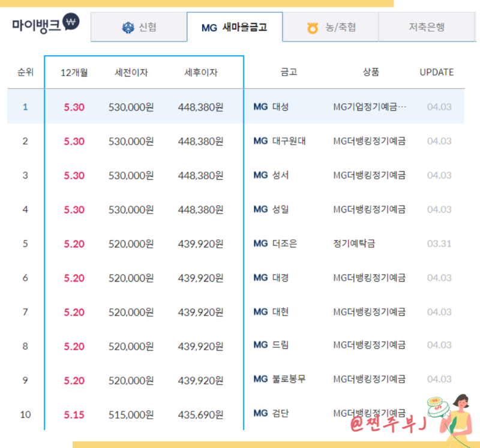Click 515,000원 pre-tax interest value

131,415
